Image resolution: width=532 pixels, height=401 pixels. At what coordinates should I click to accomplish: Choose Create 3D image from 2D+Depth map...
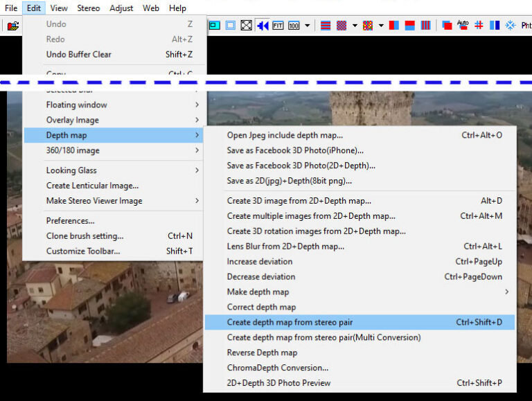(360, 201)
